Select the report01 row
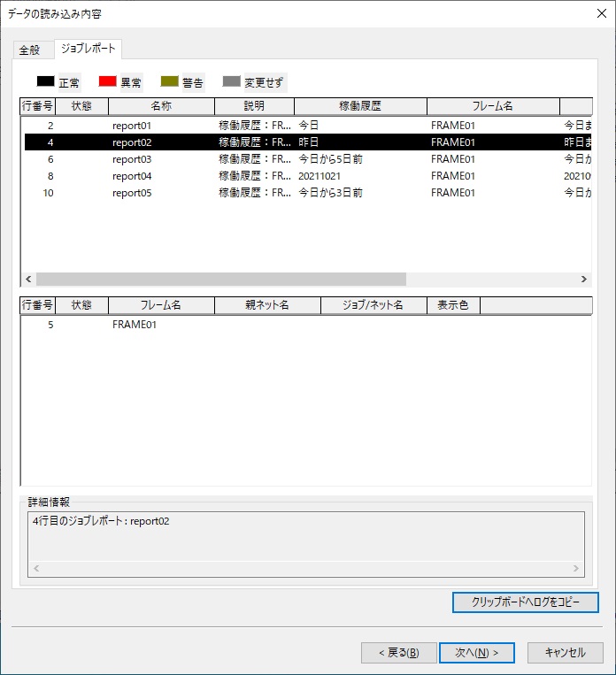The height and width of the screenshot is (675, 616). click(308, 126)
